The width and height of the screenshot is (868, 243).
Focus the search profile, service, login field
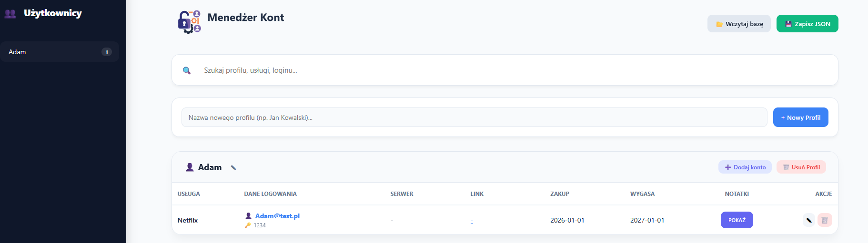click(x=505, y=70)
